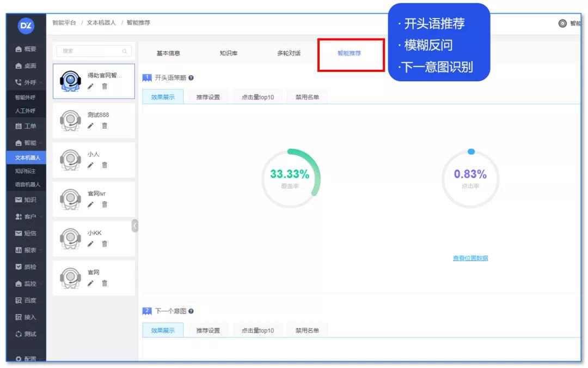Collapse the robot list panel handle
Image resolution: width=588 pixels, height=368 pixels.
pos(134,226)
